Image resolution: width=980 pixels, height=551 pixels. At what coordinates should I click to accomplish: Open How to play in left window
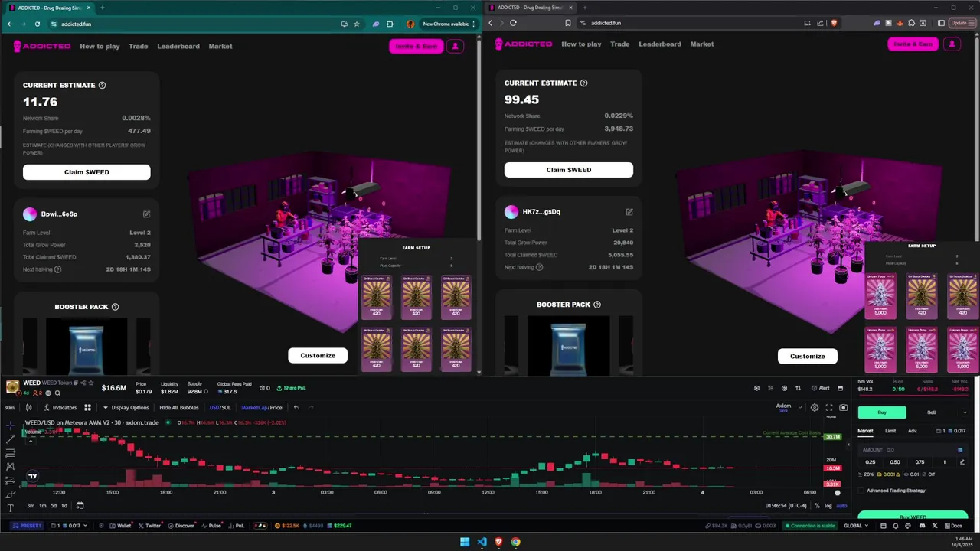(100, 47)
